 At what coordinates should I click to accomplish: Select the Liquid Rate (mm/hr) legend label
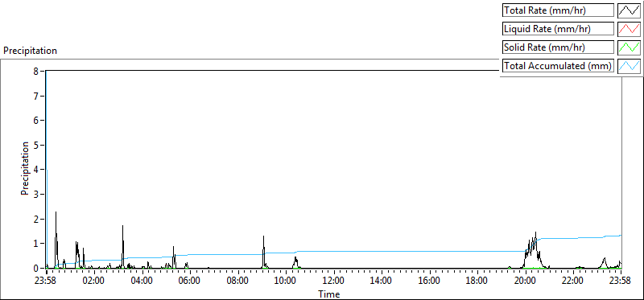click(558, 29)
